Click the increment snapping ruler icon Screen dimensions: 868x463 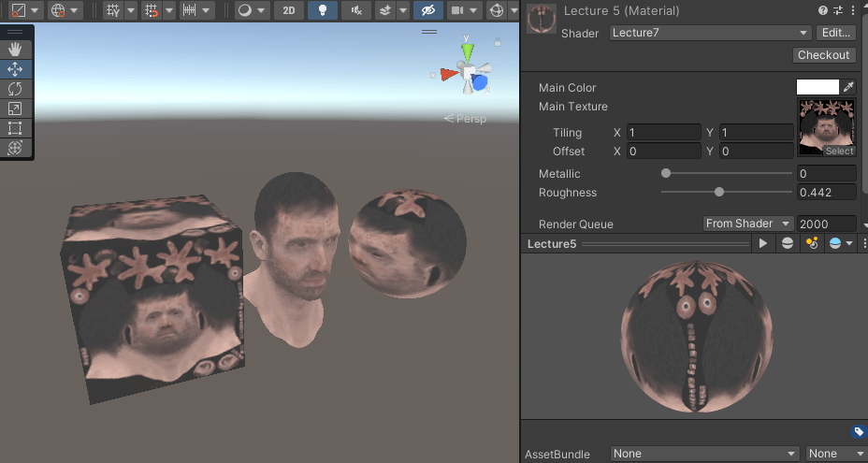[189, 10]
